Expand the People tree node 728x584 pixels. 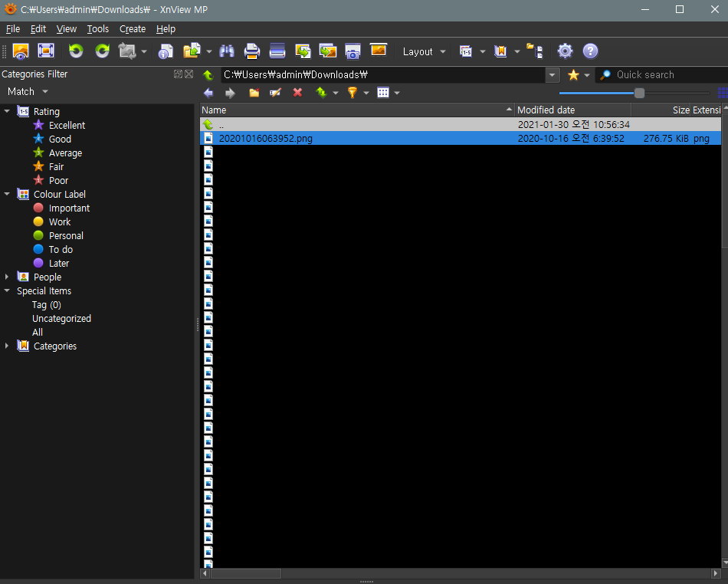8,277
